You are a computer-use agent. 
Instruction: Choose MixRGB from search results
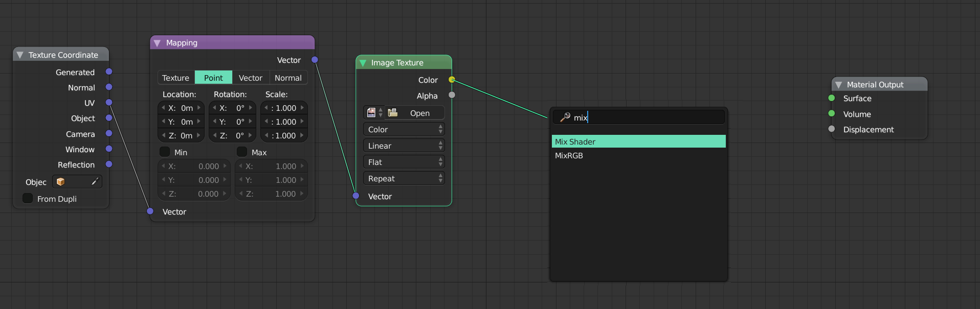click(639, 155)
